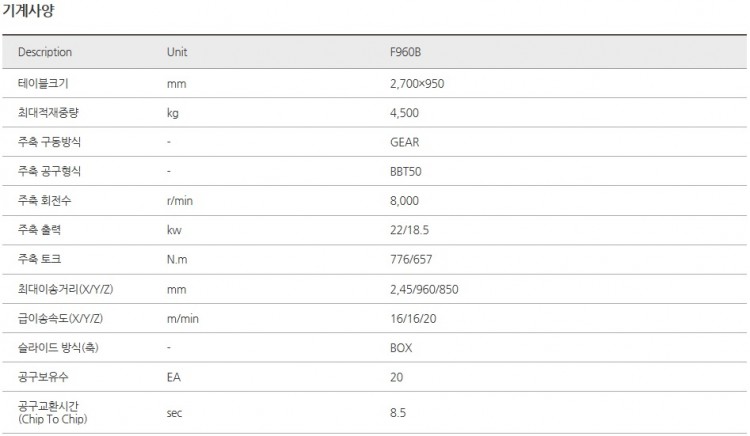The width and height of the screenshot is (750, 436).
Task: Click the 최대적재중량 row label
Action: (49, 113)
